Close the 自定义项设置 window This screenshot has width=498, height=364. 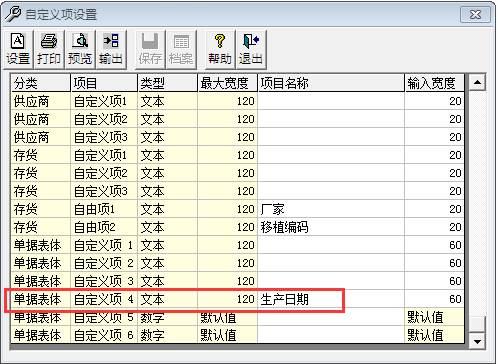pos(475,14)
